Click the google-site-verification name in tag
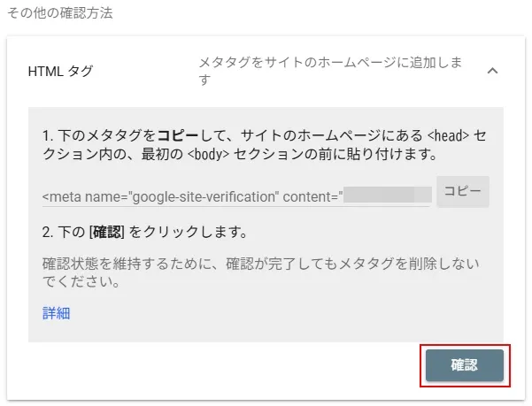Screen dimensions: 532x406 click(x=205, y=196)
